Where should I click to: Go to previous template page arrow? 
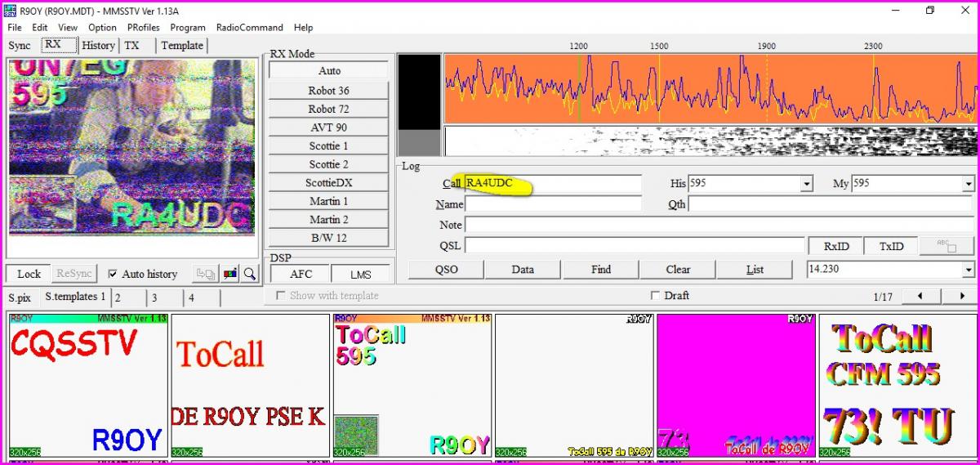tap(921, 296)
